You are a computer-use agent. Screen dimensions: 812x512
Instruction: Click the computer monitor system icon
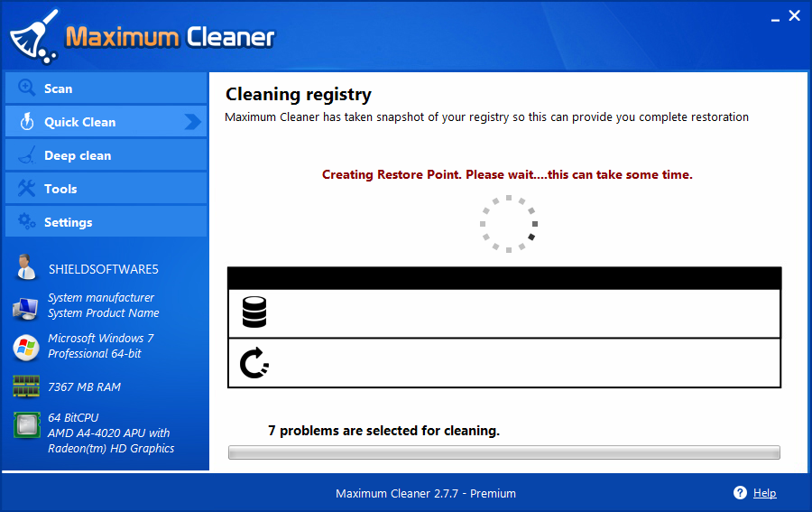25,308
